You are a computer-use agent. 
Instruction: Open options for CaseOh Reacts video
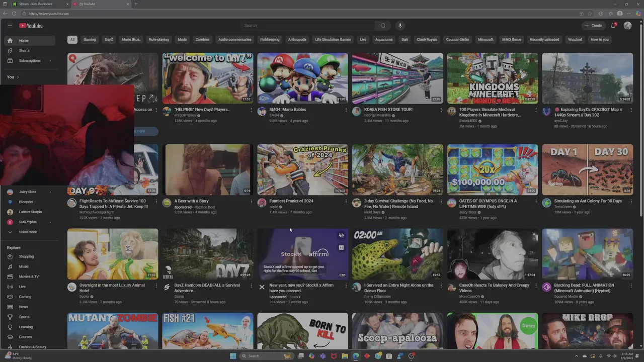point(536,286)
